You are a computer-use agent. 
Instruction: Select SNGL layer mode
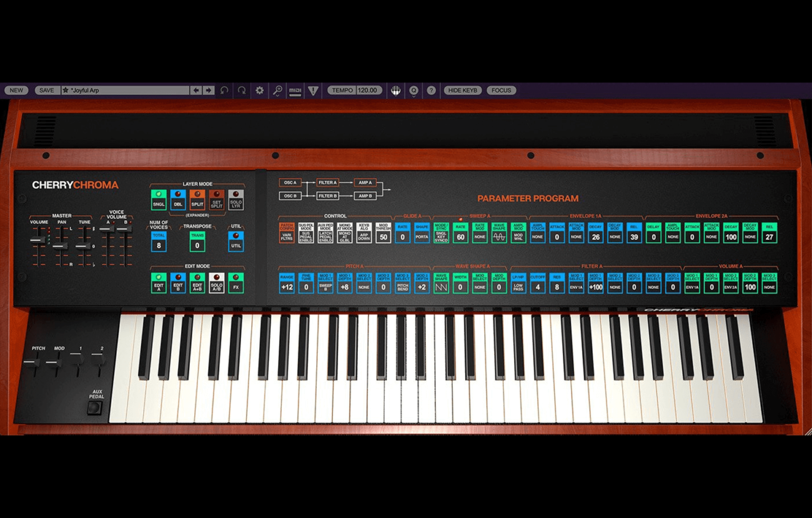point(159,200)
